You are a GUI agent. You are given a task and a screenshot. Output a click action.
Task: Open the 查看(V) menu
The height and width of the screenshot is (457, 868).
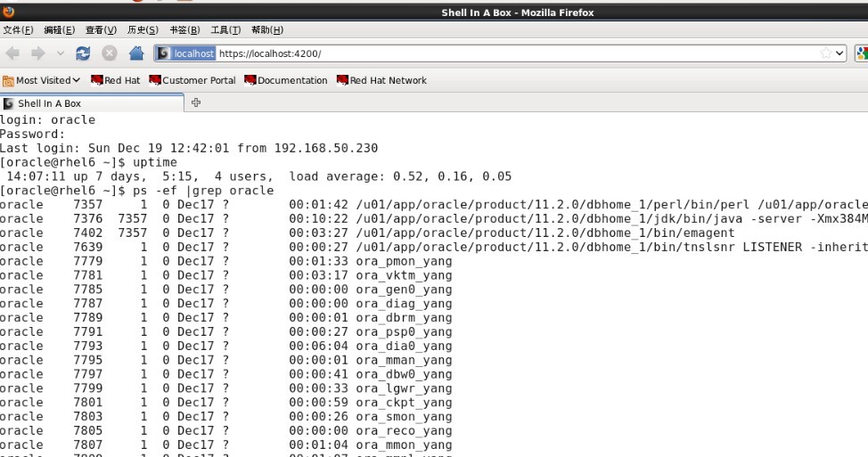tap(101, 30)
